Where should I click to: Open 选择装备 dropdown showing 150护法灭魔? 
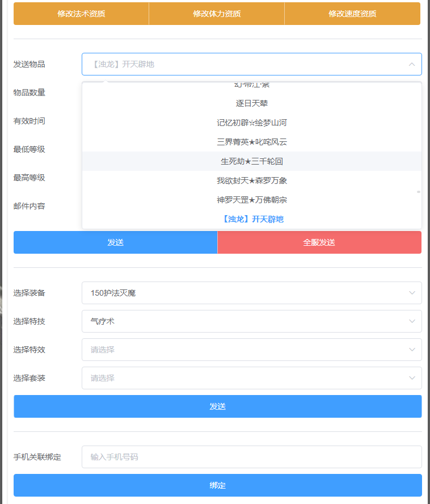(x=251, y=293)
